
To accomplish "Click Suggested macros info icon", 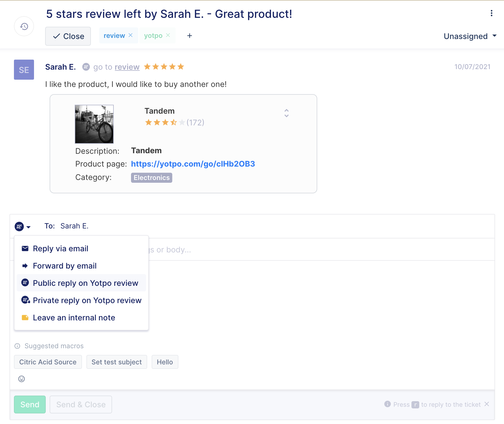I will tap(17, 346).
